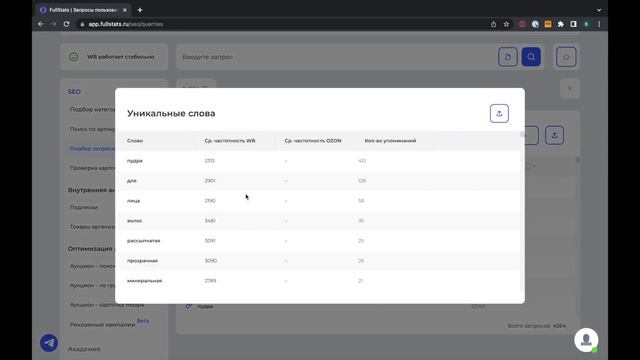The image size is (640, 360).
Task: Open Рекламные кампании Beta in the sidebar
Action: pyautogui.click(x=109, y=324)
